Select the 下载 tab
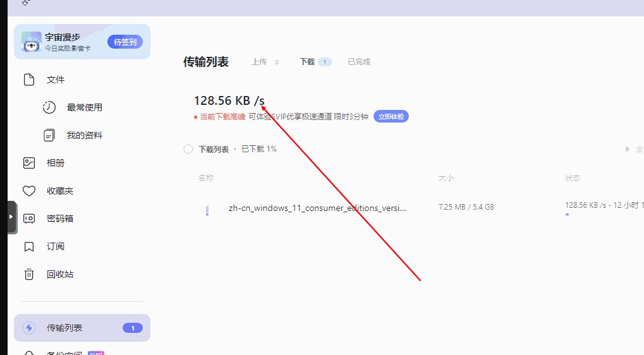 307,62
